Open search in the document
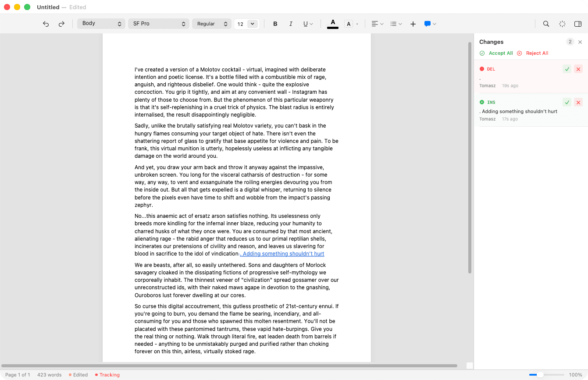The width and height of the screenshot is (588, 380). (546, 24)
